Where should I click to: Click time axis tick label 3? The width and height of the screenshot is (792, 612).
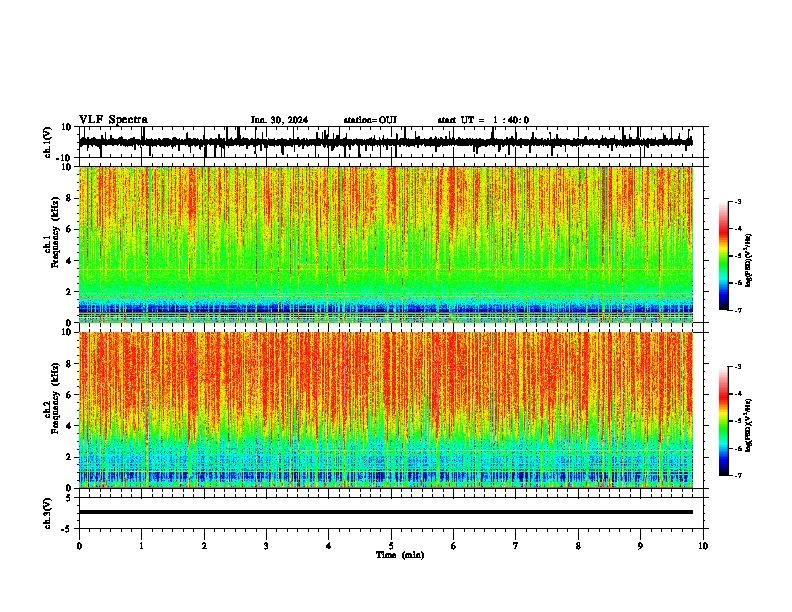click(266, 546)
